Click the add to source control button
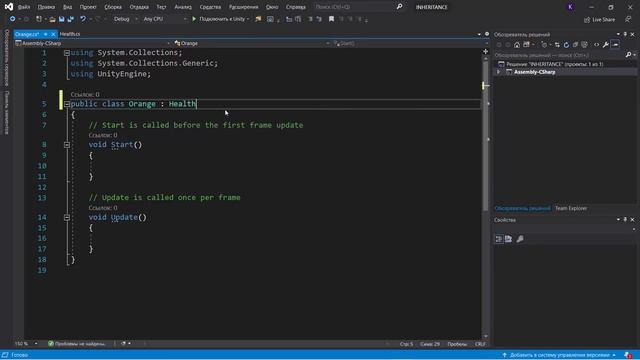This screenshot has width=640, height=360. point(559,355)
